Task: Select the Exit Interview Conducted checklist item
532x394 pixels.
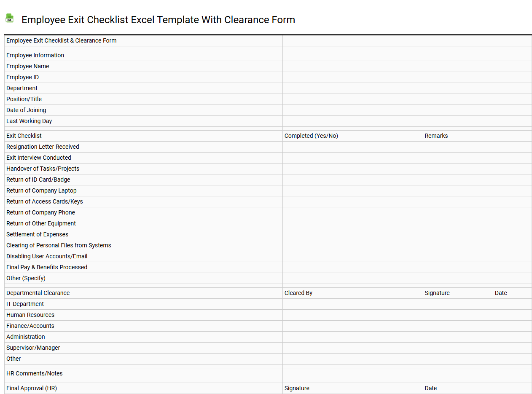Action: coord(38,158)
